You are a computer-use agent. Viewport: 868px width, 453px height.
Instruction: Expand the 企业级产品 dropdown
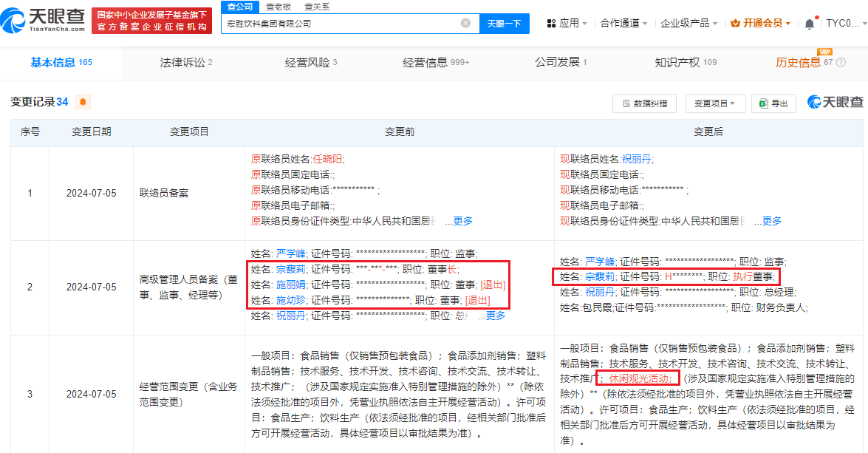688,23
